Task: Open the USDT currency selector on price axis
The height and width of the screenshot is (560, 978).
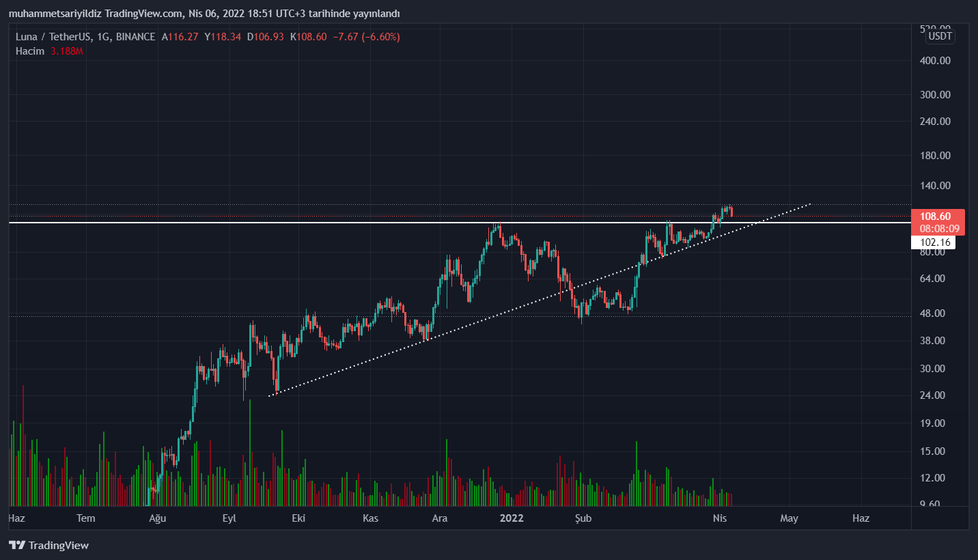Action: [940, 37]
